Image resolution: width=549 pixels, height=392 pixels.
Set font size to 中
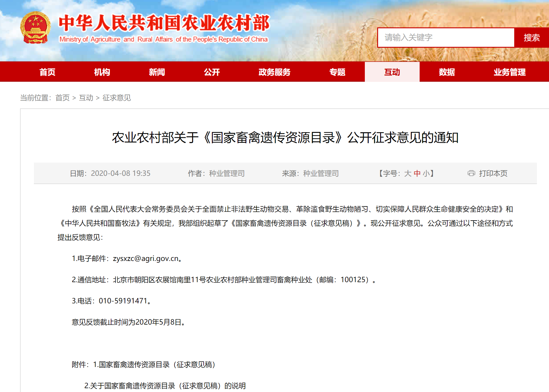click(x=417, y=173)
